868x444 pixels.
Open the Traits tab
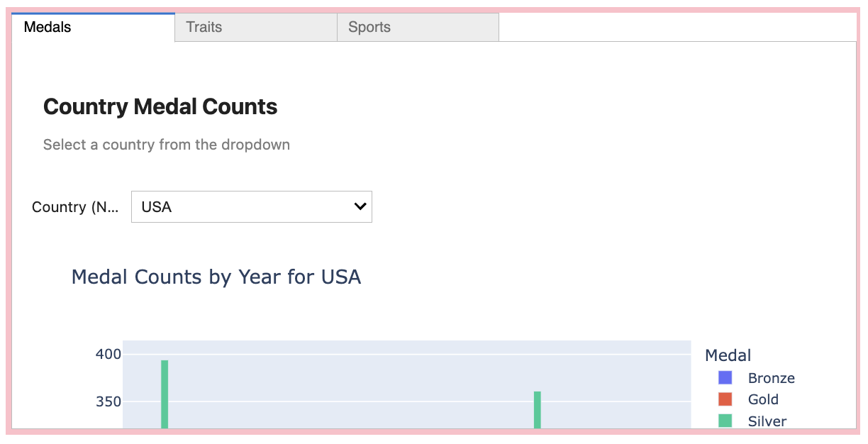(255, 28)
